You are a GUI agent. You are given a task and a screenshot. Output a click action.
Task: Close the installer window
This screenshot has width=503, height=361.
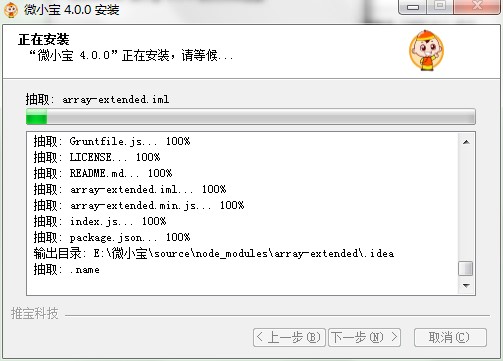[477, 6]
